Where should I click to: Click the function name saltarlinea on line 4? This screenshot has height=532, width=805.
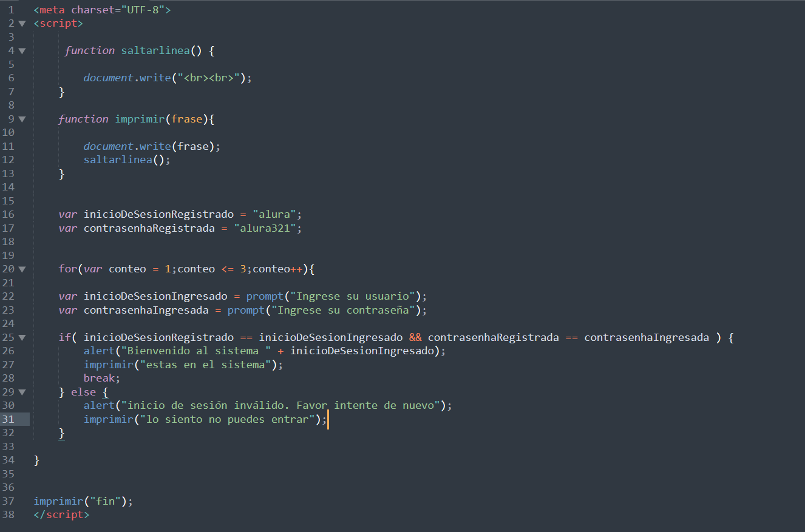pyautogui.click(x=155, y=51)
